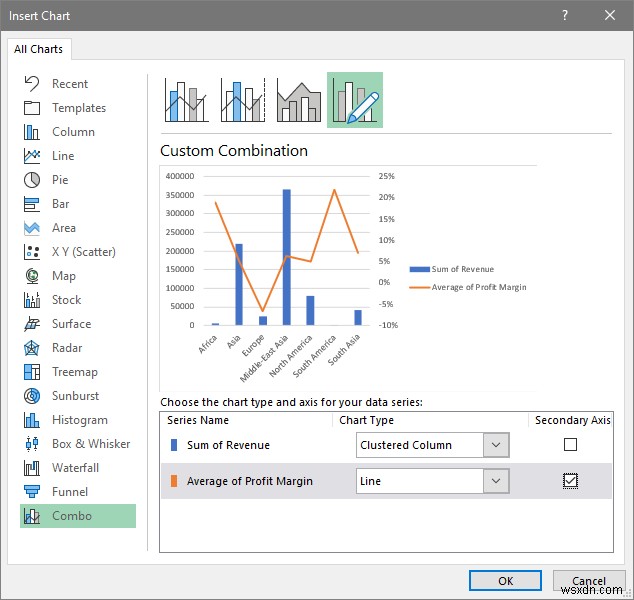Viewport: 634px width, 600px height.
Task: Select Stacked Area - Clustered Column subtype
Action: pyautogui.click(x=299, y=100)
